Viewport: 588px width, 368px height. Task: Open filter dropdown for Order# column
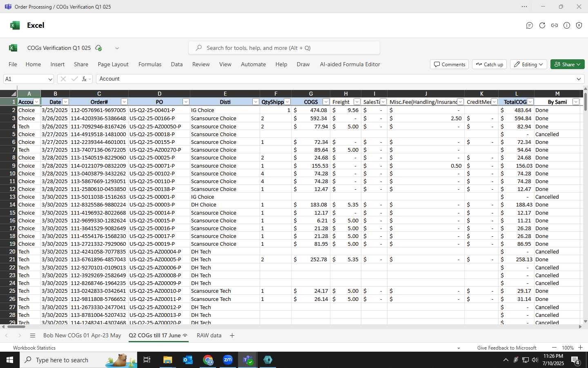coord(124,102)
